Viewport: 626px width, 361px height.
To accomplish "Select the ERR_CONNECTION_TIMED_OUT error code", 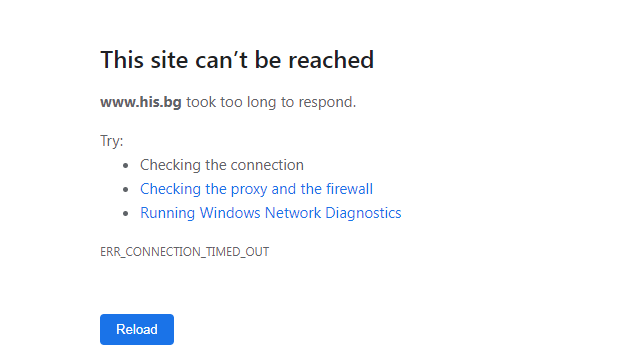I will click(x=184, y=252).
